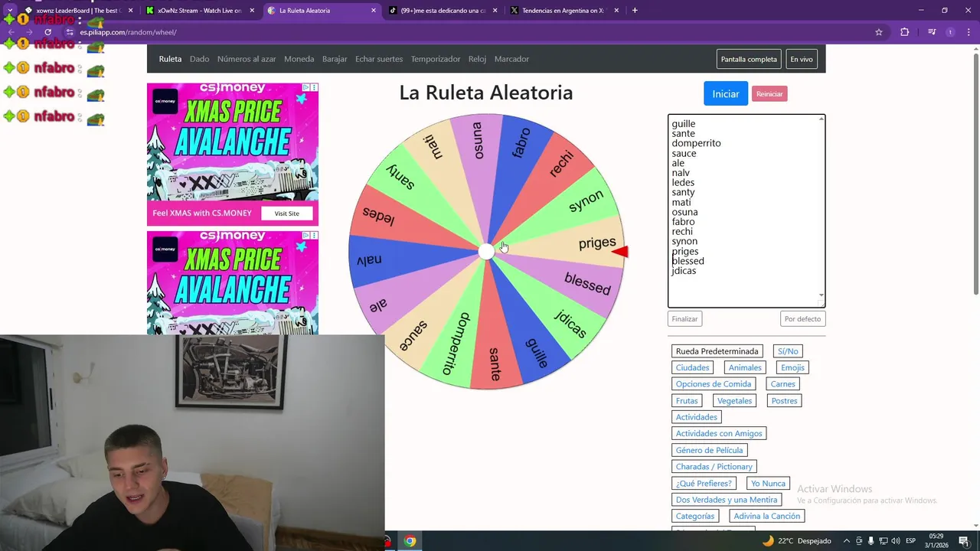Select the Yo Nunca preset
The image size is (980, 551).
768,484
